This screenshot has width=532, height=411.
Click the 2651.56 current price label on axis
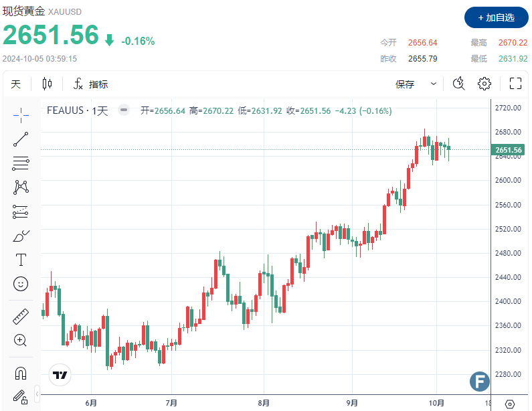click(x=508, y=150)
